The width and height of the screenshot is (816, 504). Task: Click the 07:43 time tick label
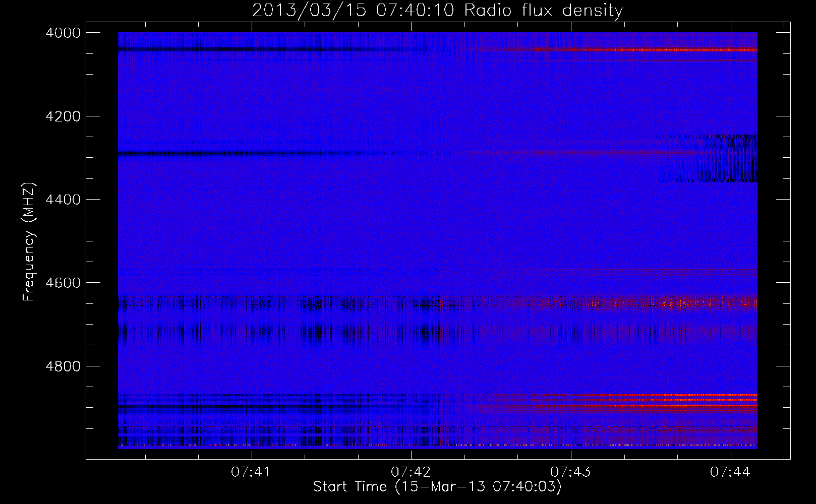click(x=571, y=472)
